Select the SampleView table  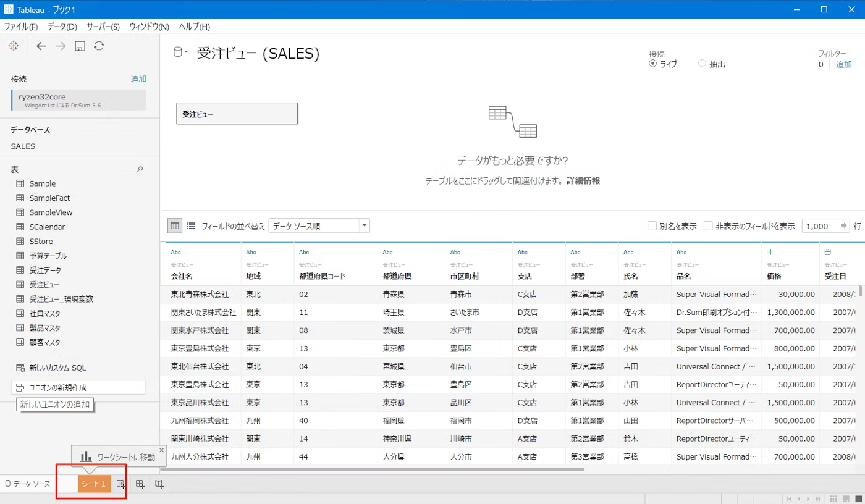[x=51, y=212]
